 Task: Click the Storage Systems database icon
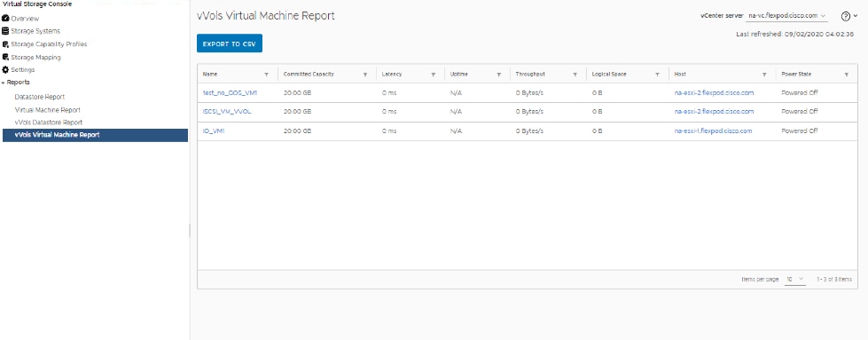click(x=5, y=31)
